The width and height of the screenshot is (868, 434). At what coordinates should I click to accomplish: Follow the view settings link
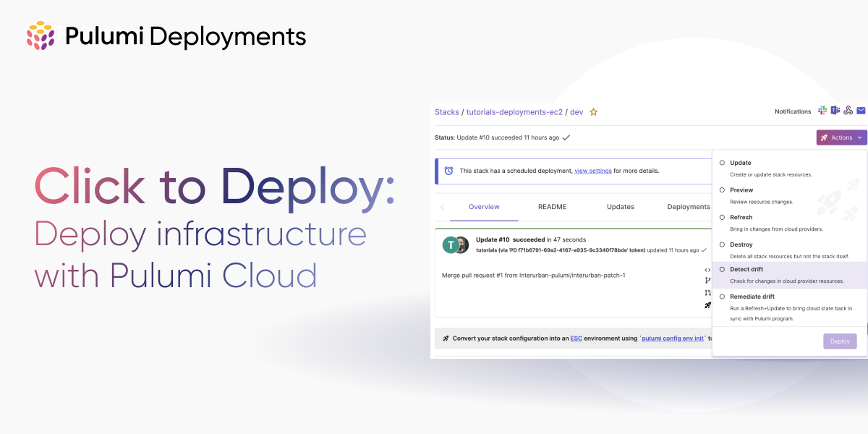593,171
